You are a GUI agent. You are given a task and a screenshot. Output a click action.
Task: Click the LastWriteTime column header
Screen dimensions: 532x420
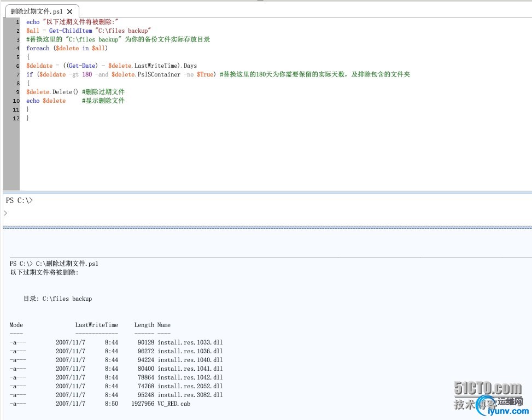click(97, 325)
